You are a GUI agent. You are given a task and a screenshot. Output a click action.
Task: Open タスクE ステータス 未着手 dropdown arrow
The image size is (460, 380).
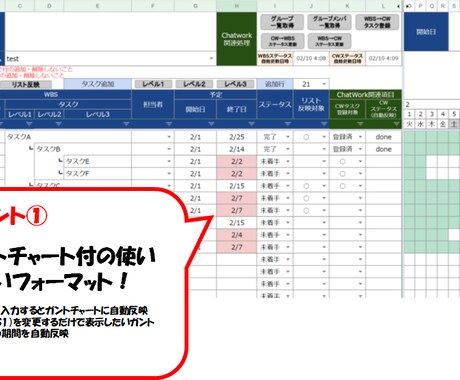coord(288,162)
